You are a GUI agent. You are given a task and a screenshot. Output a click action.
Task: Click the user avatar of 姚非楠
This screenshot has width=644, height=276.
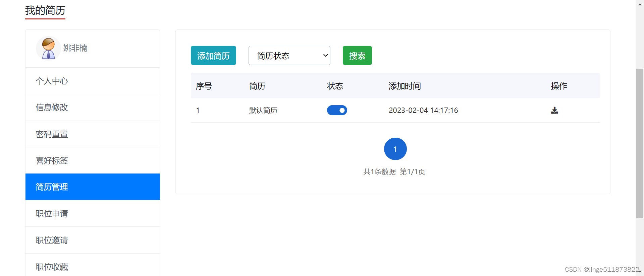point(48,48)
